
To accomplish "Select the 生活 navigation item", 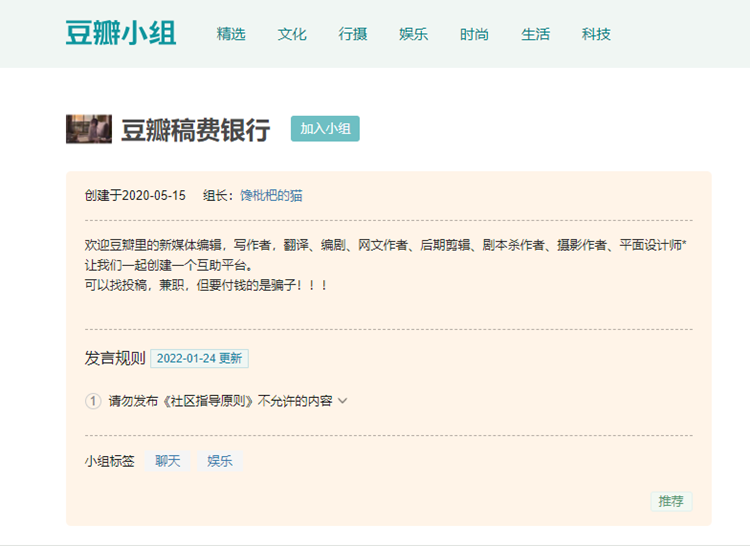I will (536, 34).
